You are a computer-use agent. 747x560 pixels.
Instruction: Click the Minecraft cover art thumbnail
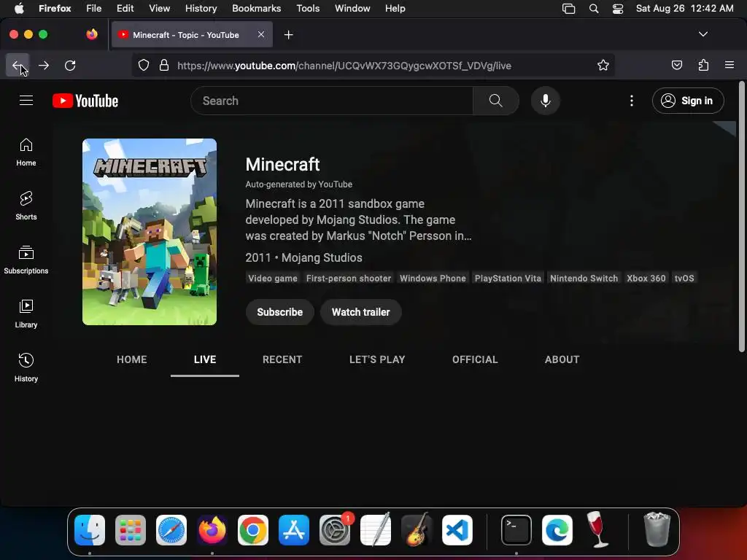coord(150,232)
